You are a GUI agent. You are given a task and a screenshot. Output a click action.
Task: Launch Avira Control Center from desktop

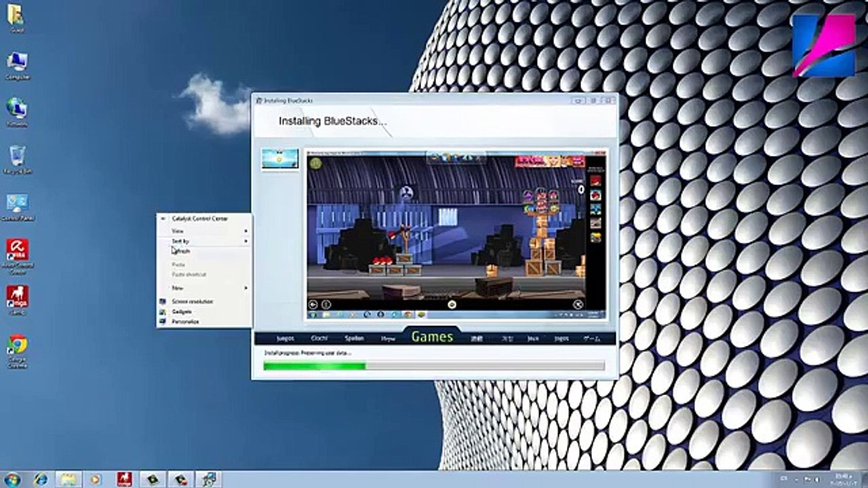(x=17, y=256)
